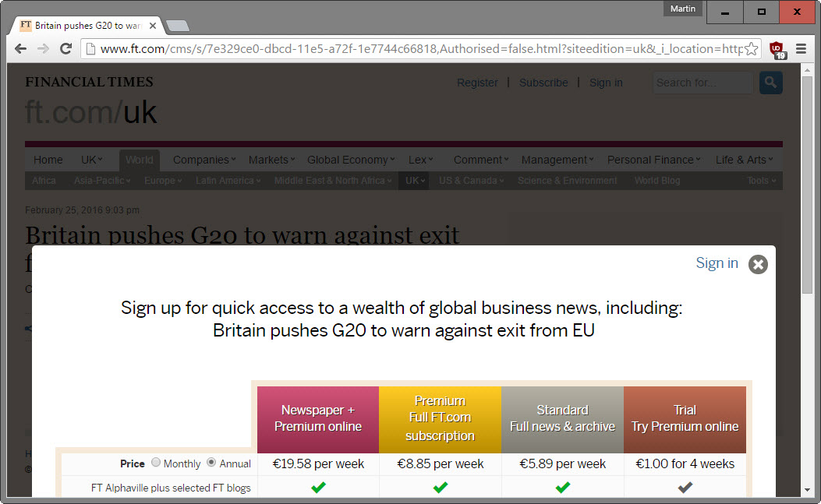821x504 pixels.
Task: Select the Monthly price radio button
Action: click(x=155, y=462)
